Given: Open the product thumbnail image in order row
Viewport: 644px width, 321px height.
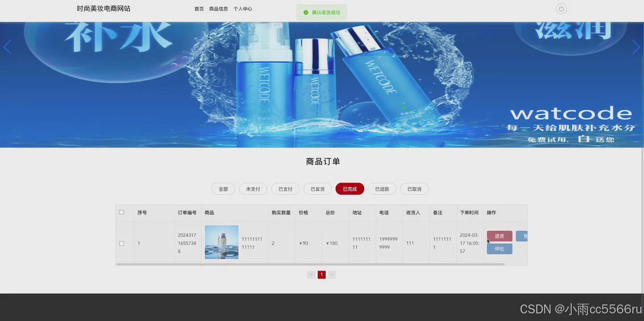Looking at the screenshot, I should click(x=222, y=242).
